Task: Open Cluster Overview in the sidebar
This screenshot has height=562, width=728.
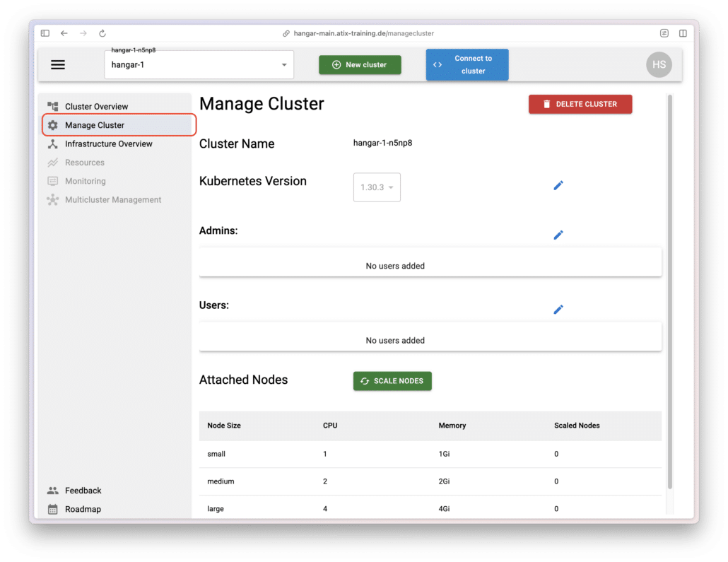Action: [x=96, y=107]
